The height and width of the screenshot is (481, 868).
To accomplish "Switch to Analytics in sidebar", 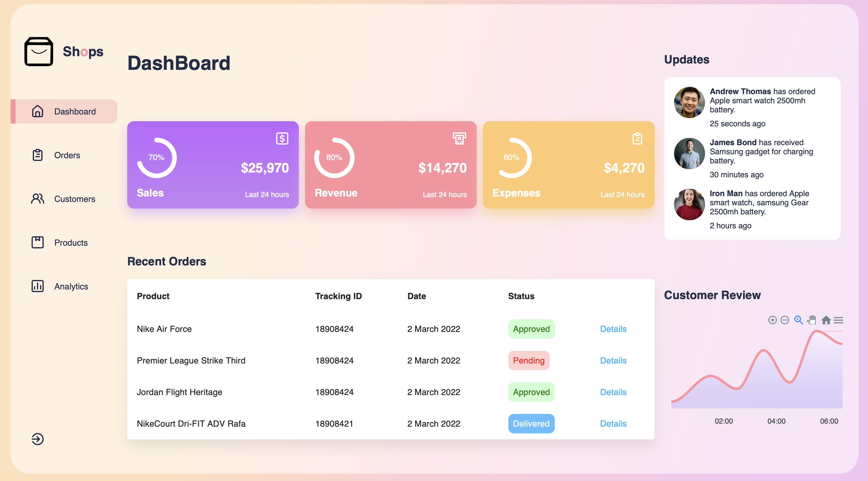I will 71,286.
